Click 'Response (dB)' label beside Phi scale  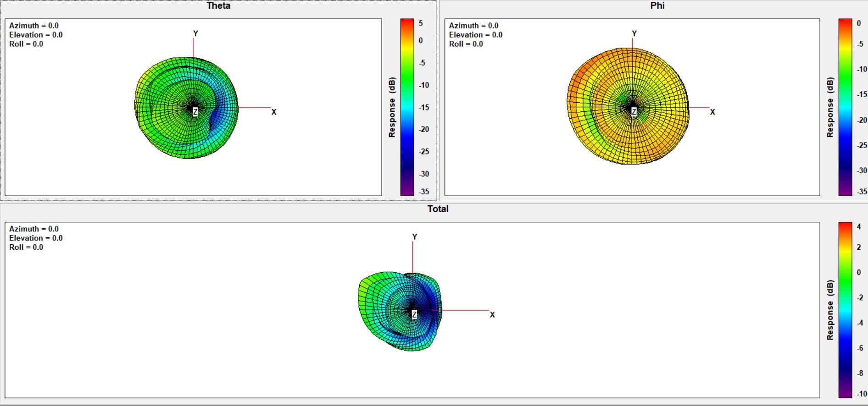[830, 107]
